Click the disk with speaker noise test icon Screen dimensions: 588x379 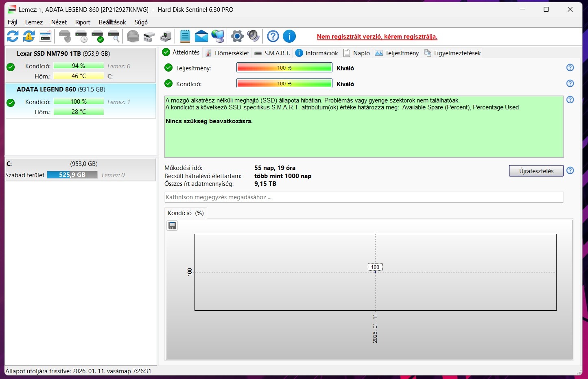coord(65,36)
